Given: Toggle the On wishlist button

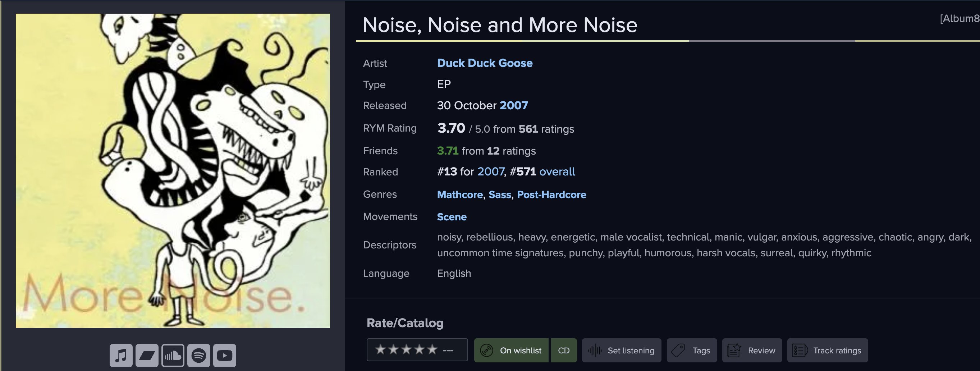Looking at the screenshot, I should click(512, 351).
